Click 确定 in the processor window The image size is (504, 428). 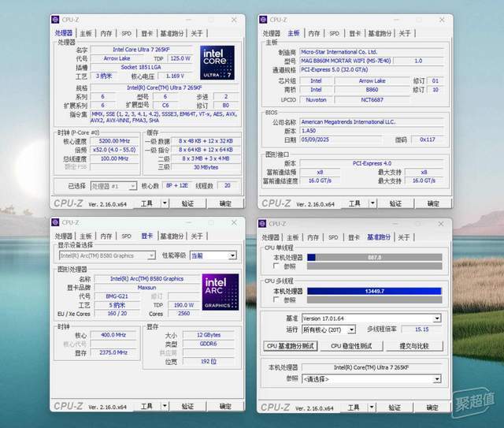225,203
